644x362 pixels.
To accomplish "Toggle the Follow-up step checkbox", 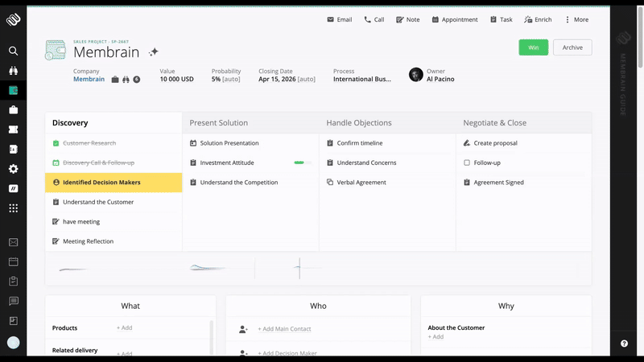I will (467, 162).
